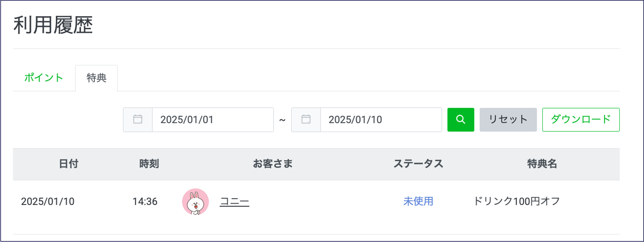Click the 未使用 status link
The width and height of the screenshot is (644, 242).
(418, 201)
